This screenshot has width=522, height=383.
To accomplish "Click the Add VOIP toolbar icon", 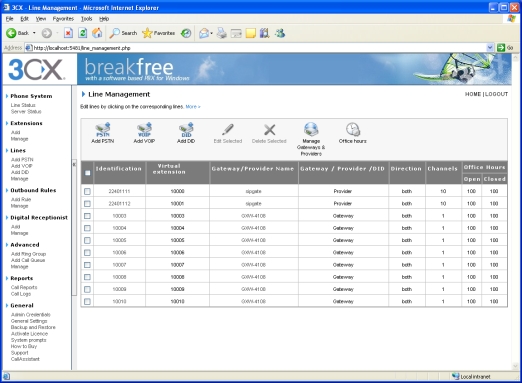I will point(144,130).
